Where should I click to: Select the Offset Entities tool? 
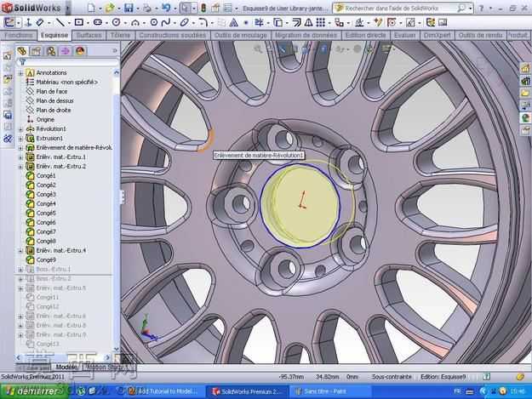coord(296,22)
